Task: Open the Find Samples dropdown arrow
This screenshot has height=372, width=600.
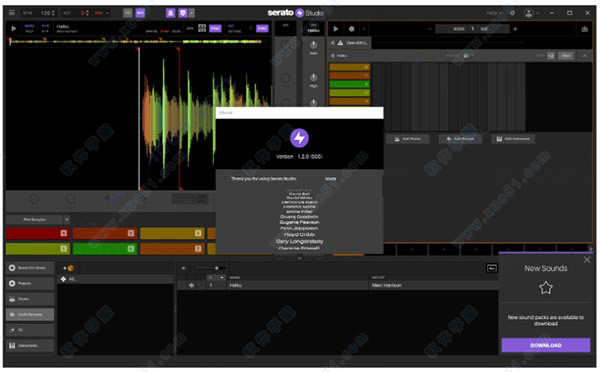Action: (67, 220)
